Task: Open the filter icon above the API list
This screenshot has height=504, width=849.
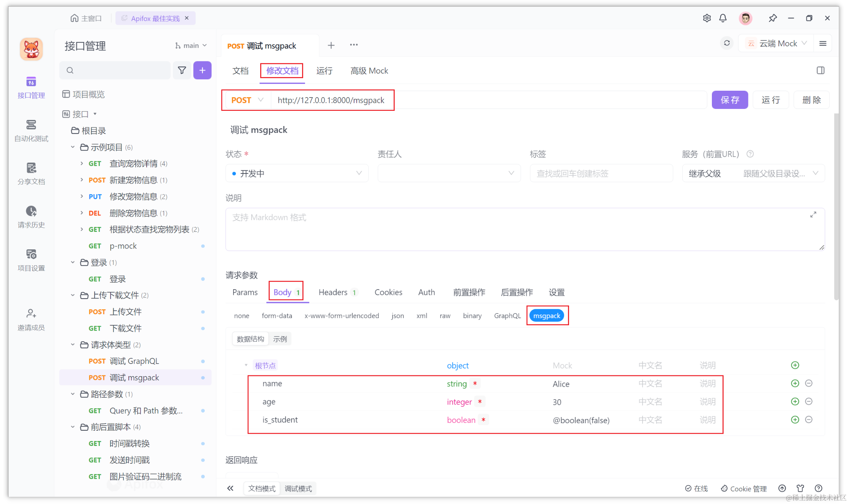Action: [x=182, y=70]
